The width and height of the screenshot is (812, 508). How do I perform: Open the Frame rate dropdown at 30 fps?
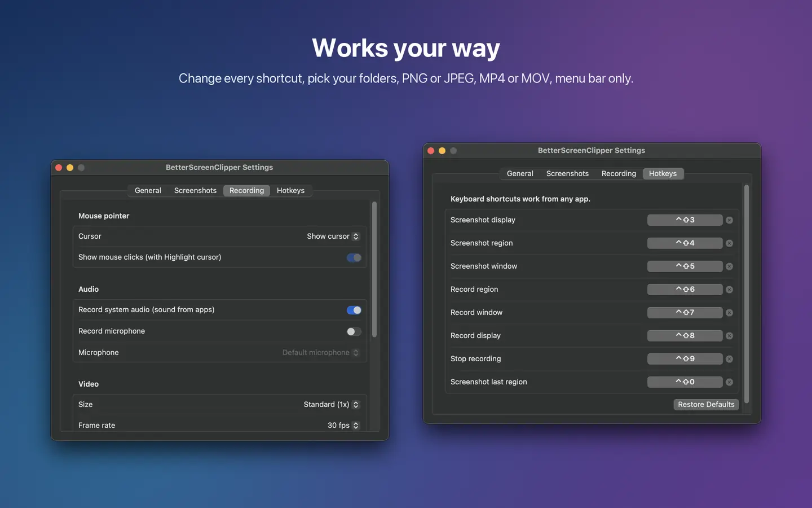coord(343,426)
